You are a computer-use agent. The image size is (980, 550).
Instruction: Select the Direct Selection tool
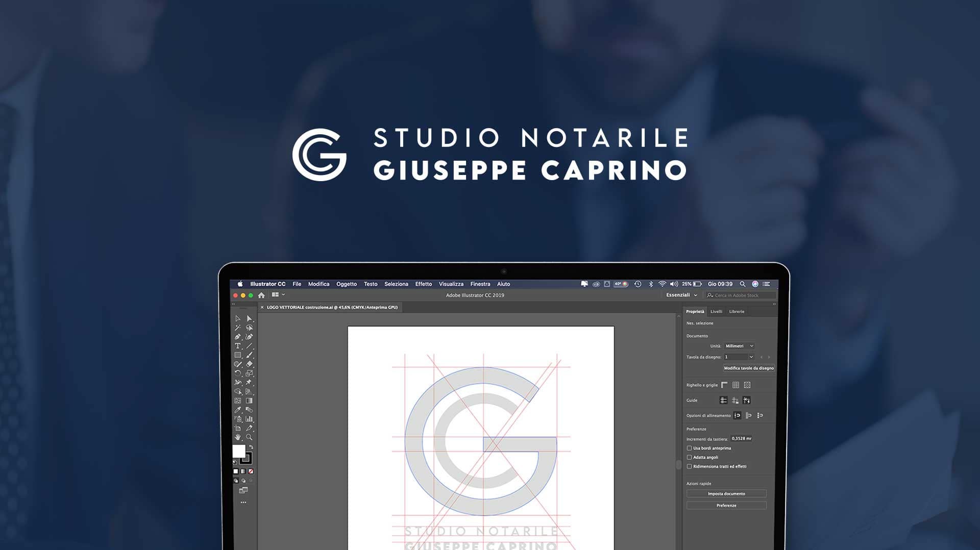coord(249,318)
